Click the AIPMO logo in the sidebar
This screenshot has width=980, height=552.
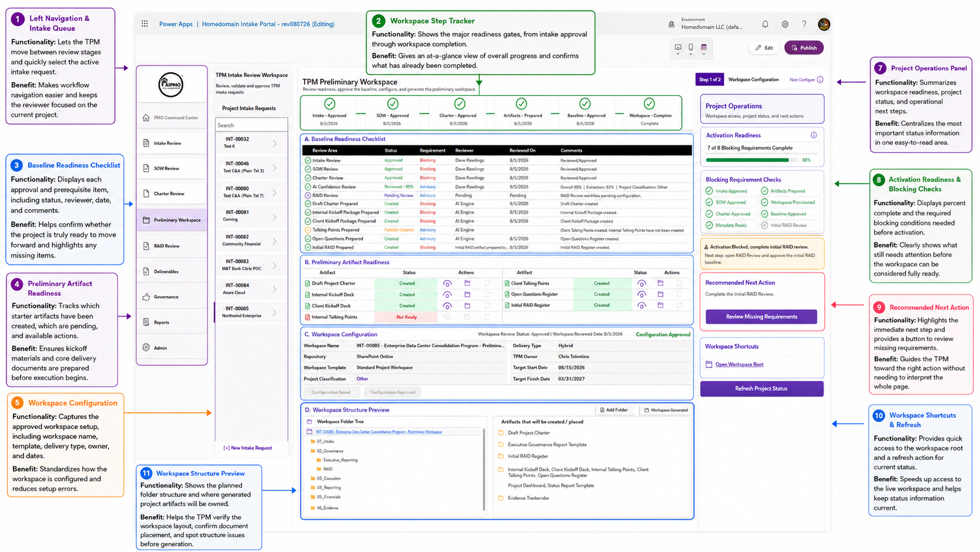point(171,85)
